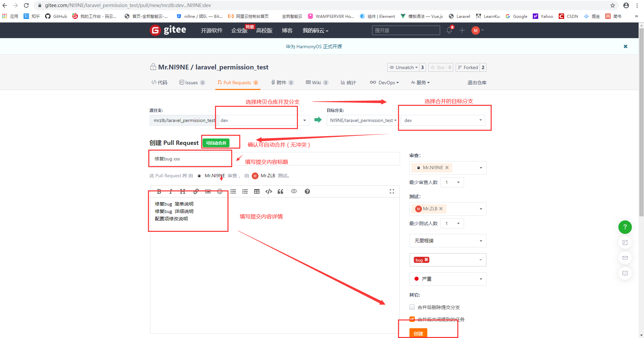Insert a code block using editor toolbar
Viewport: 644px width, 338px height.
pos(269,191)
